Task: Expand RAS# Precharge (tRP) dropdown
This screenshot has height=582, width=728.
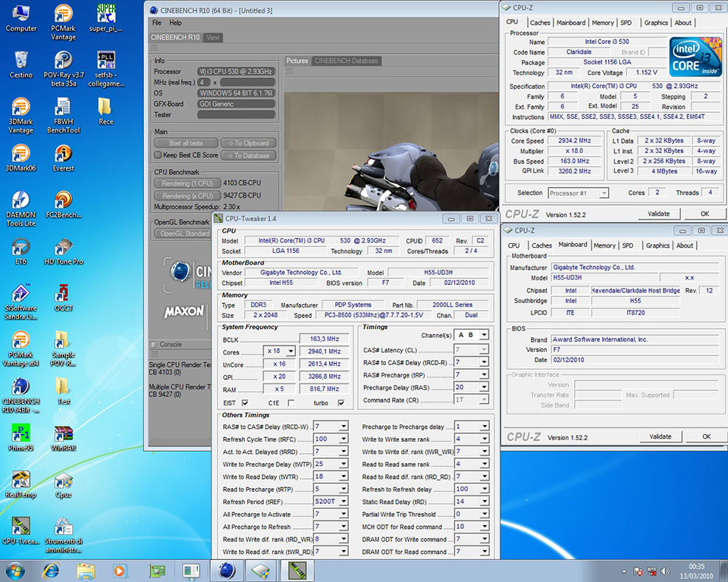Action: (485, 374)
